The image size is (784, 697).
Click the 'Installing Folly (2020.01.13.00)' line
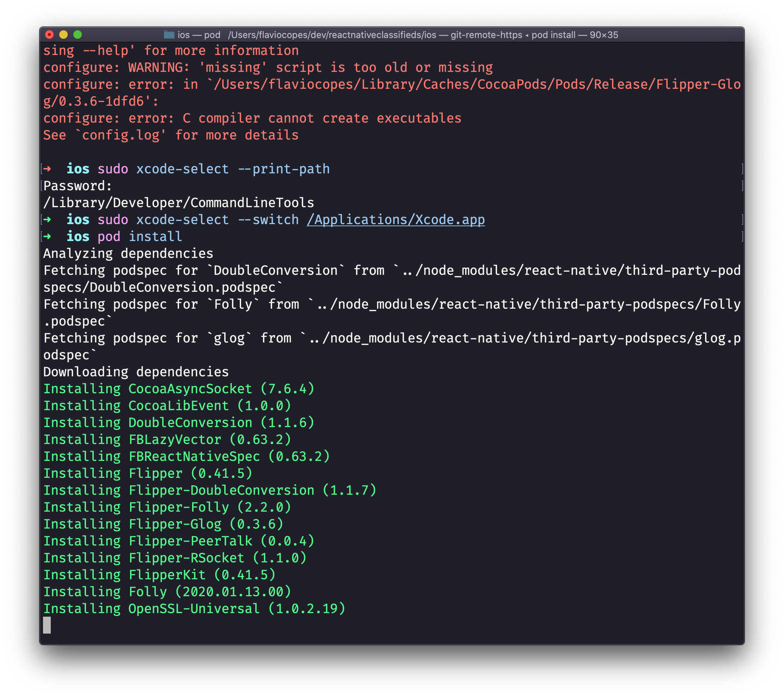167,592
